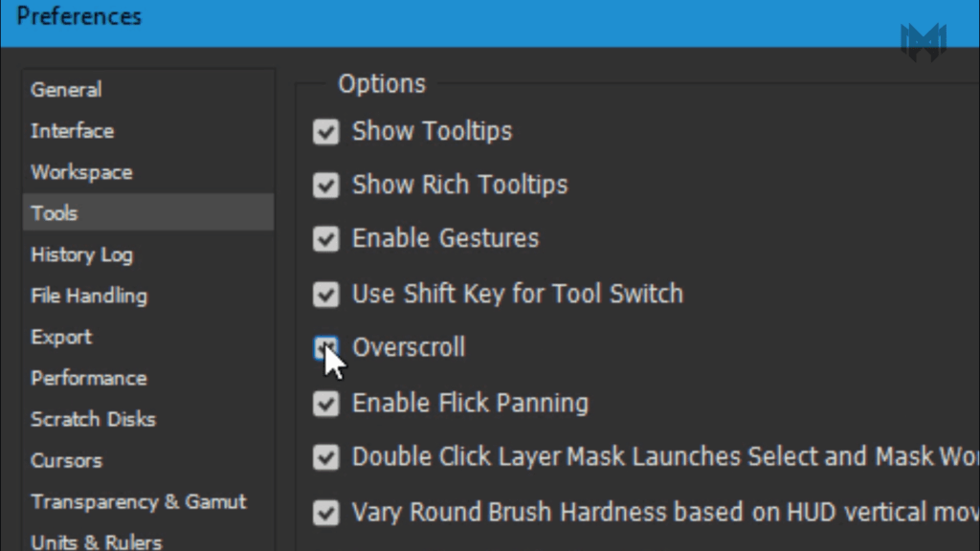Select the highlighted Tools category
Screen dimensions: 980x551
point(148,213)
